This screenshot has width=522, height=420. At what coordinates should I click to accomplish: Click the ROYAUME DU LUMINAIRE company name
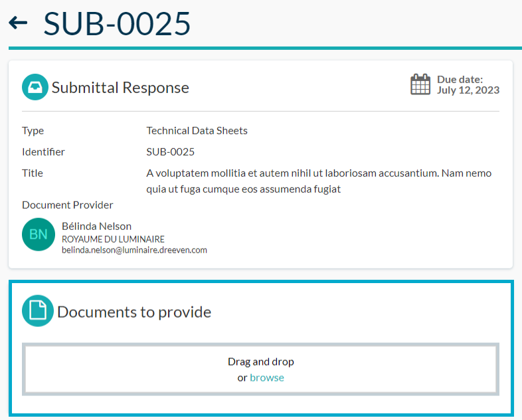pyautogui.click(x=113, y=239)
